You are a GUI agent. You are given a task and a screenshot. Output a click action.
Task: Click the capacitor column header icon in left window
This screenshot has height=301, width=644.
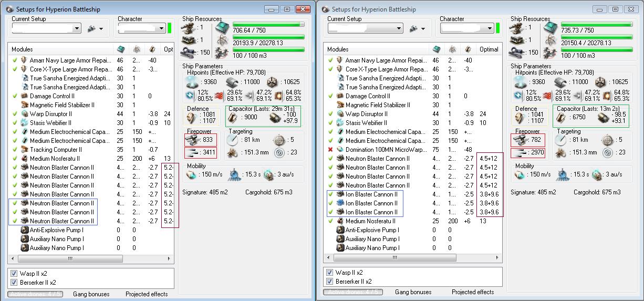pos(152,49)
